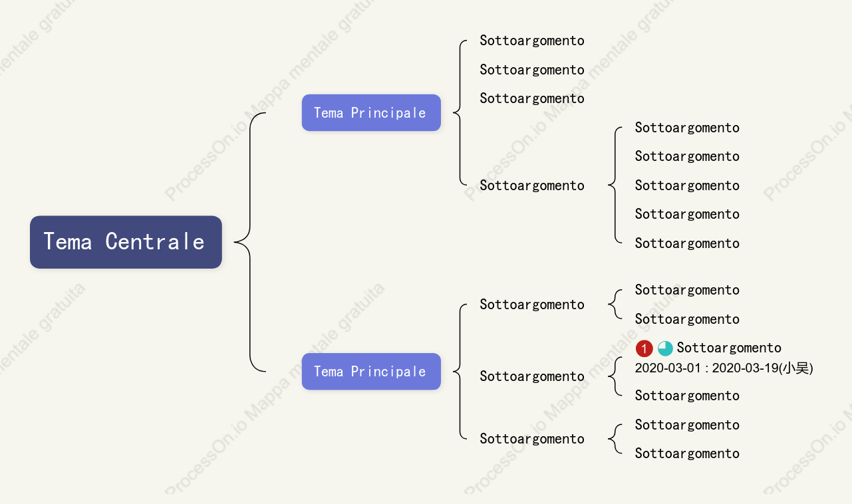The image size is (852, 504).
Task: Click the 2020-03-01 : 2020-03-19 task date label
Action: 724,368
